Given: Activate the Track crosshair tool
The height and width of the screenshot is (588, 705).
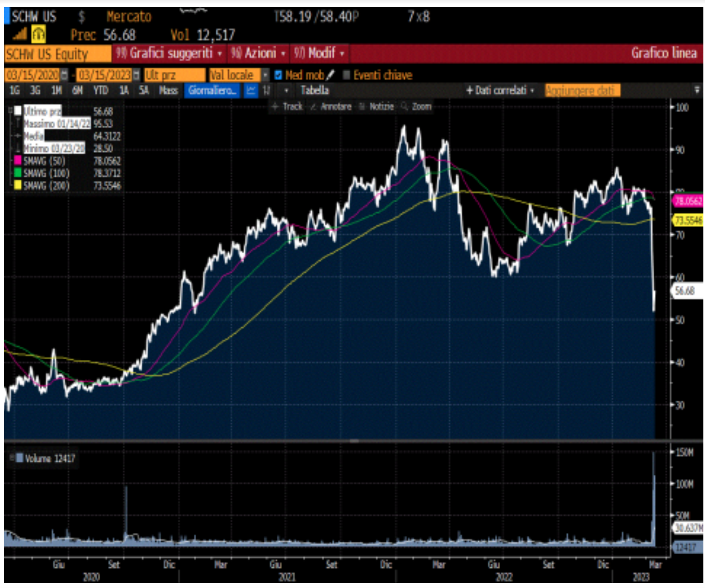Looking at the screenshot, I should 287,107.
